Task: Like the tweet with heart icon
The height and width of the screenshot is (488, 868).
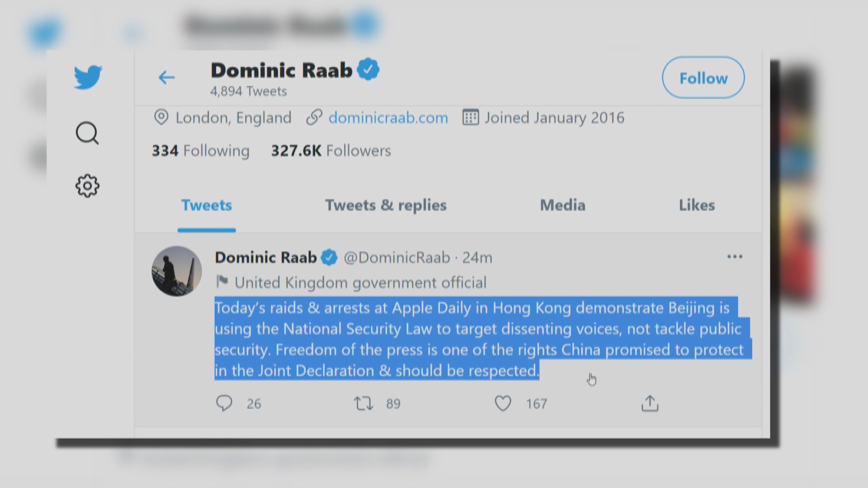Action: [x=503, y=403]
